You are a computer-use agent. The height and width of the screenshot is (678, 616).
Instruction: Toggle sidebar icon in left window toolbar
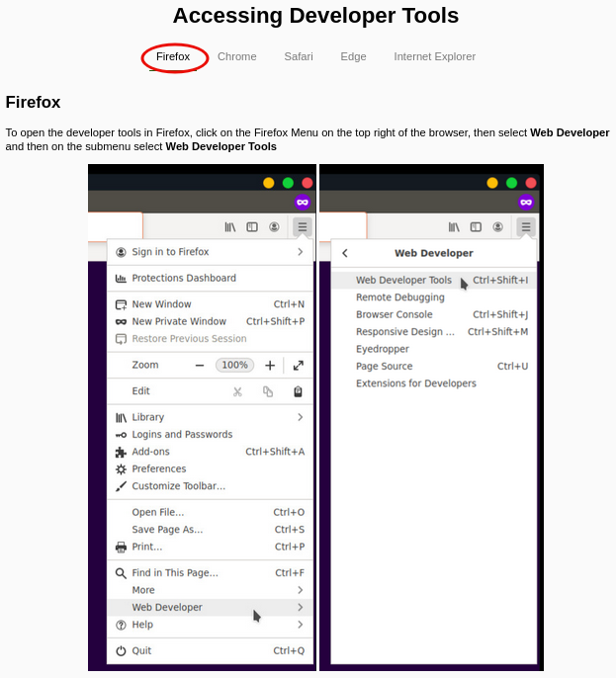[252, 227]
